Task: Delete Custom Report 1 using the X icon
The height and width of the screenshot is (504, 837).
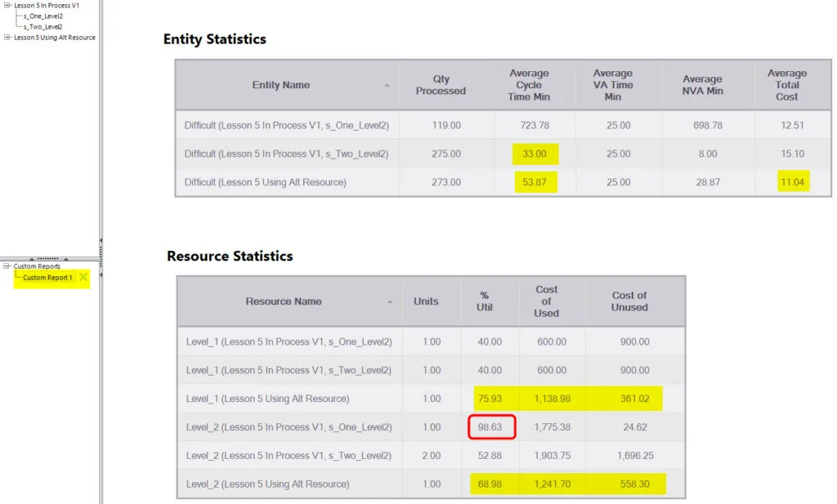Action: (x=83, y=277)
